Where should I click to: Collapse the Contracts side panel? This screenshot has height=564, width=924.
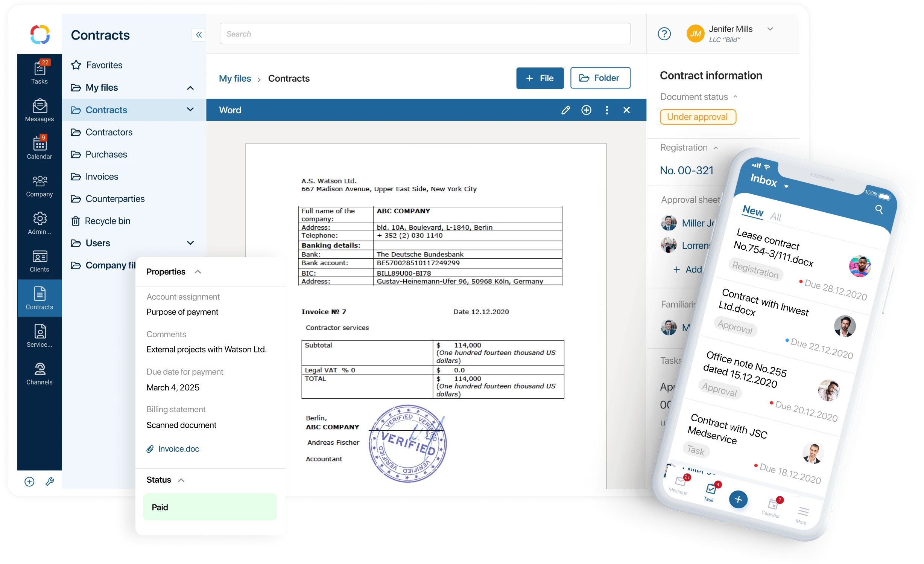tap(199, 35)
